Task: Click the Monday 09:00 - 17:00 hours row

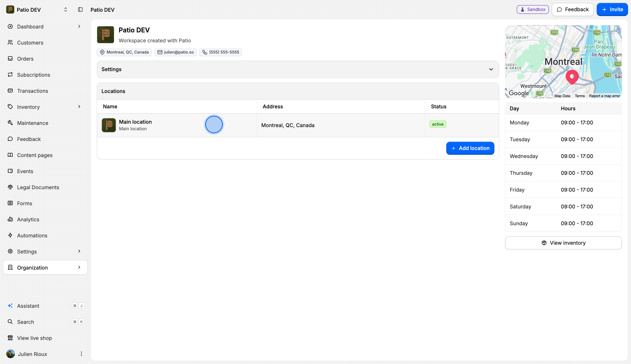Action: [x=563, y=122]
